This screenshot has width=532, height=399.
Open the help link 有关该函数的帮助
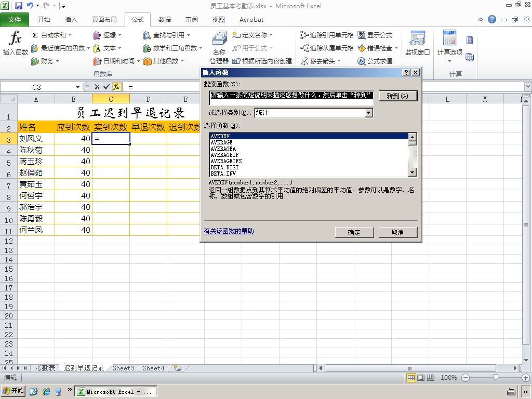click(x=229, y=231)
